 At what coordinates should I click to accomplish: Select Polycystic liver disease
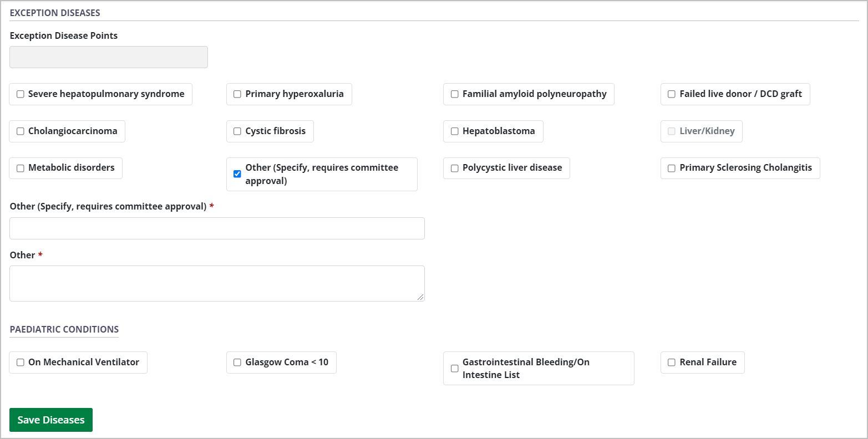click(x=454, y=167)
